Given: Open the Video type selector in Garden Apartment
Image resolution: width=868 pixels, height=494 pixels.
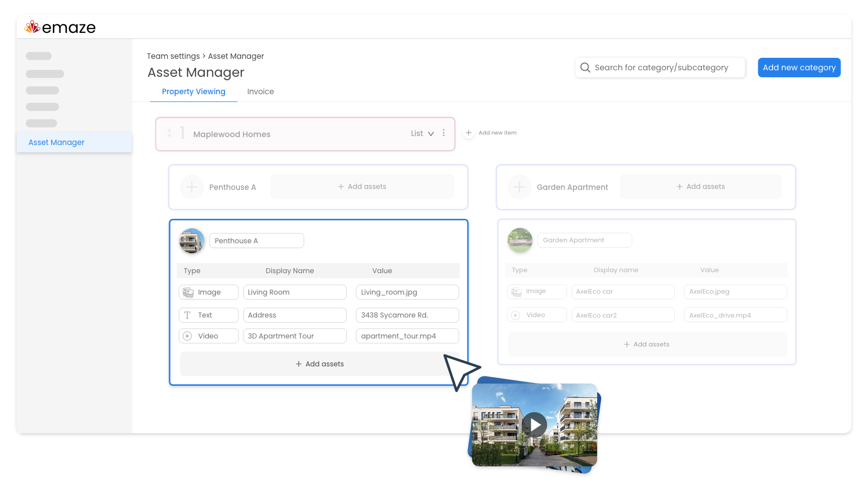Looking at the screenshot, I should [537, 315].
